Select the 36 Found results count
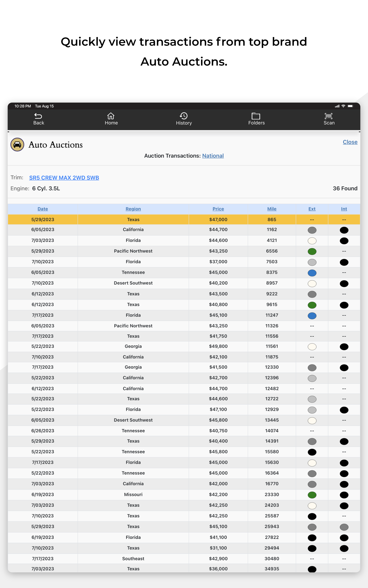The width and height of the screenshot is (368, 588). click(345, 188)
